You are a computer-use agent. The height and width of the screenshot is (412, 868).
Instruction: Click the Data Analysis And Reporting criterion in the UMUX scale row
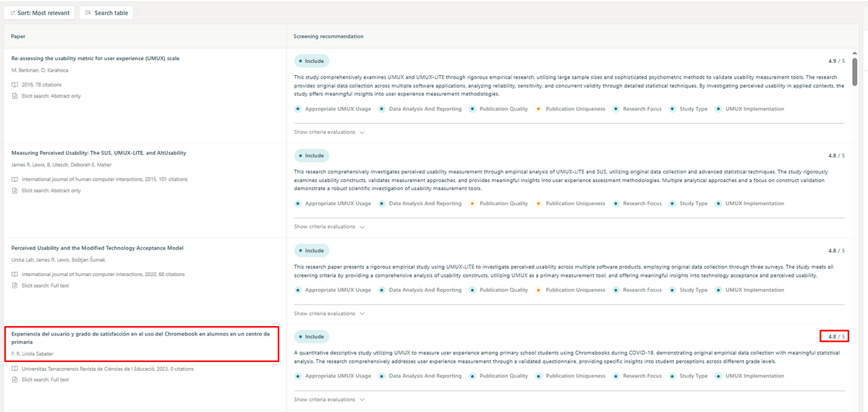420,109
